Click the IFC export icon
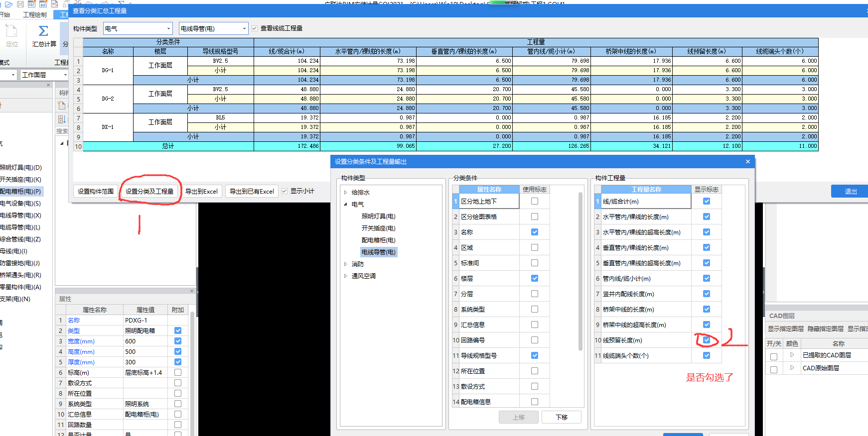 (55, 4)
